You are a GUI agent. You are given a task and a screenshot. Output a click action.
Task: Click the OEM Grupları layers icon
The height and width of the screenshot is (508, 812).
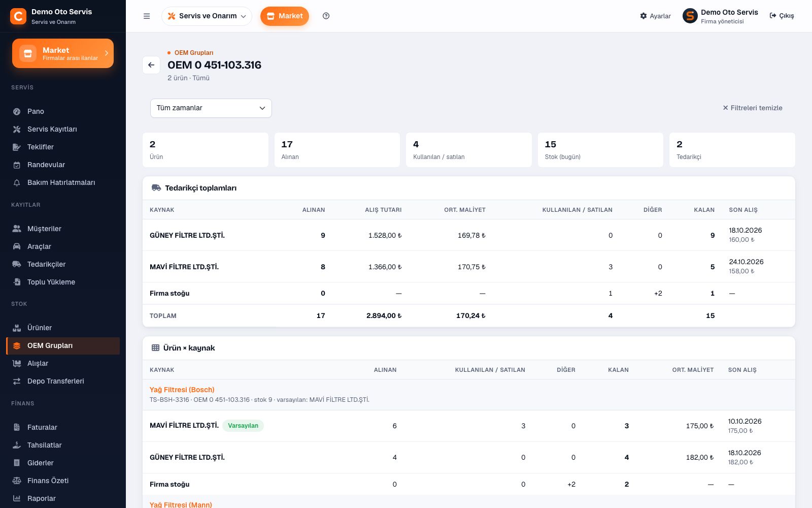coord(17,345)
